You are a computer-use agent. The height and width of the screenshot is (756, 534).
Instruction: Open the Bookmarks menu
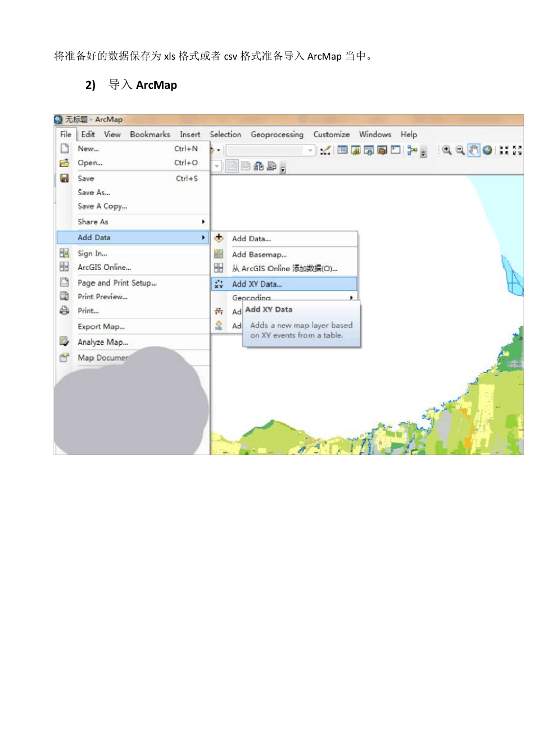click(x=150, y=134)
